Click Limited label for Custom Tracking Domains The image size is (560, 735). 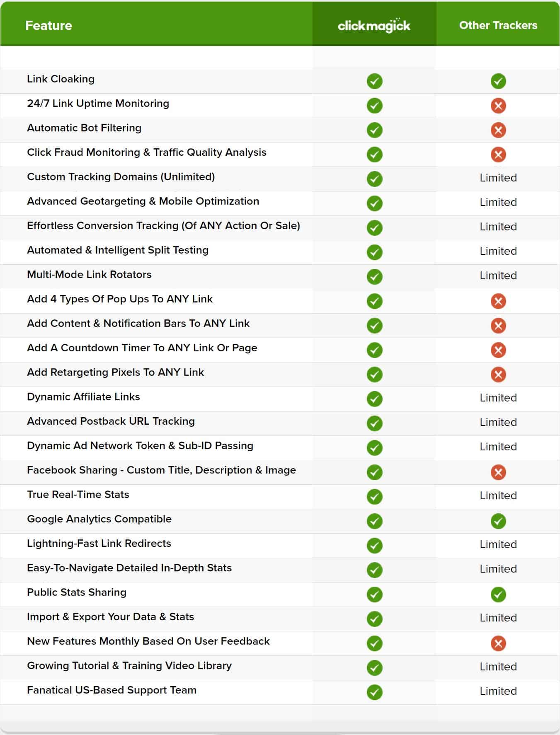498,178
